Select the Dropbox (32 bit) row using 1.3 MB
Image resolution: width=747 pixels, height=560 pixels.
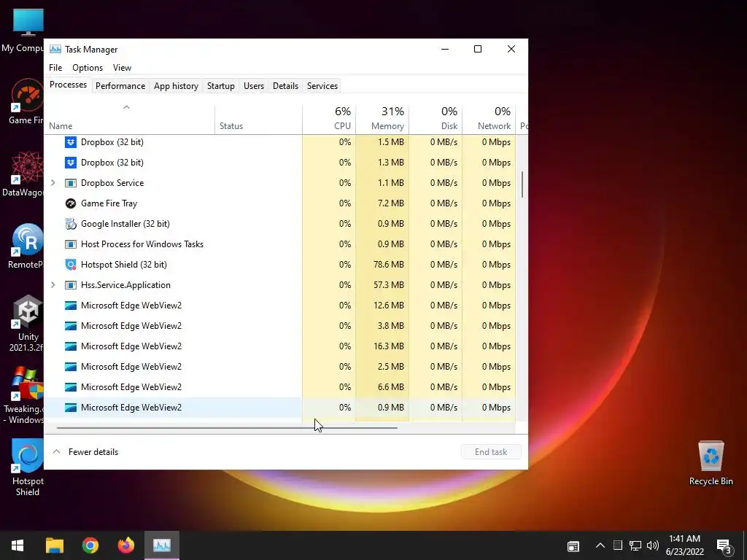[280, 163]
